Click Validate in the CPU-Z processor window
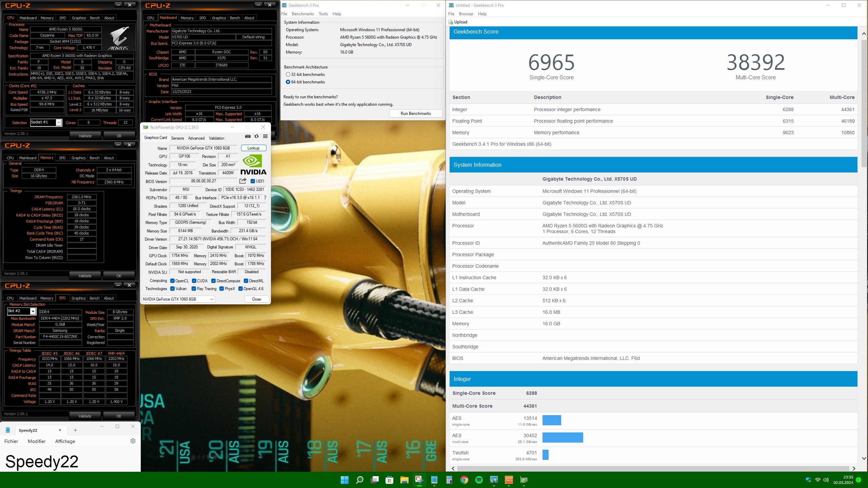 (x=85, y=136)
